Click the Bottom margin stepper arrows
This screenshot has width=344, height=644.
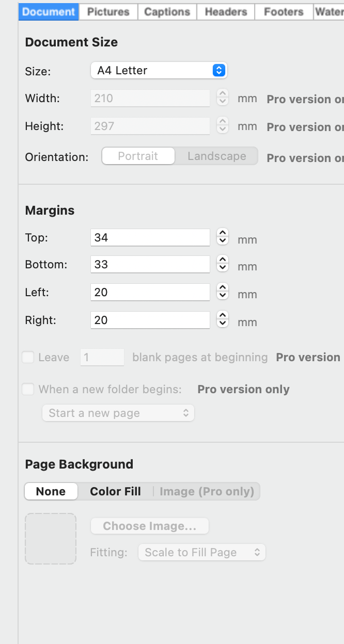[223, 264]
